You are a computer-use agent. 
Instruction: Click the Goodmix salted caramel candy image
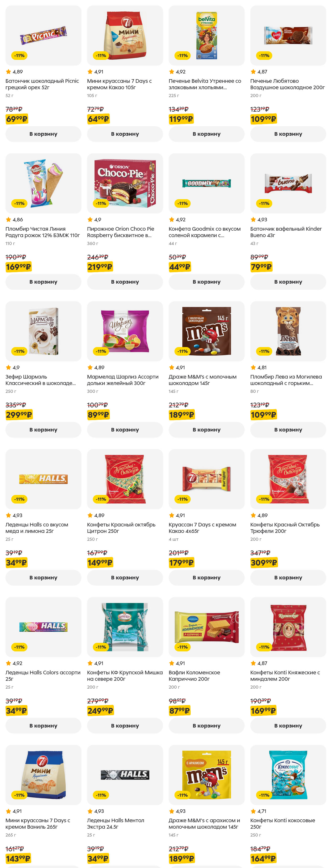206,183
